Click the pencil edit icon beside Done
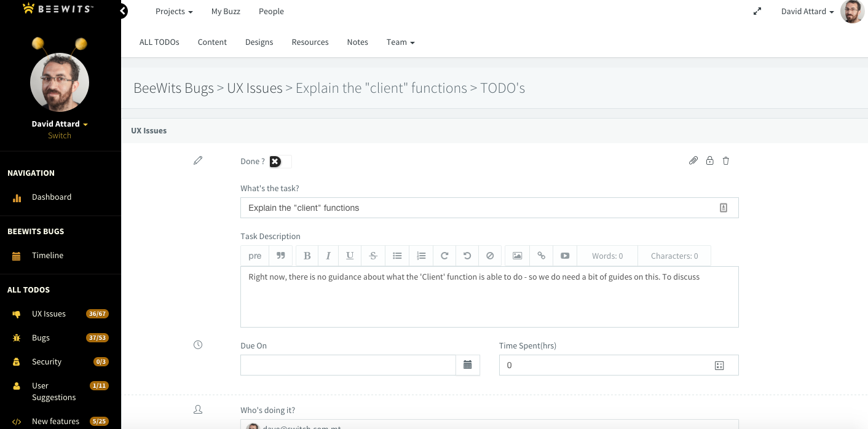868x429 pixels. tap(198, 160)
